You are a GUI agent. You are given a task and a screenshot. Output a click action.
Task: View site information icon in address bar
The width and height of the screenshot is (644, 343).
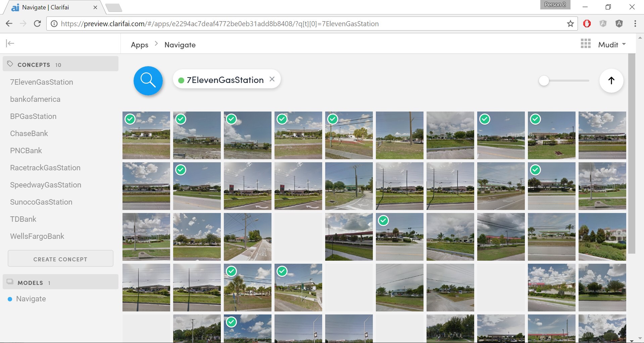pyautogui.click(x=54, y=24)
